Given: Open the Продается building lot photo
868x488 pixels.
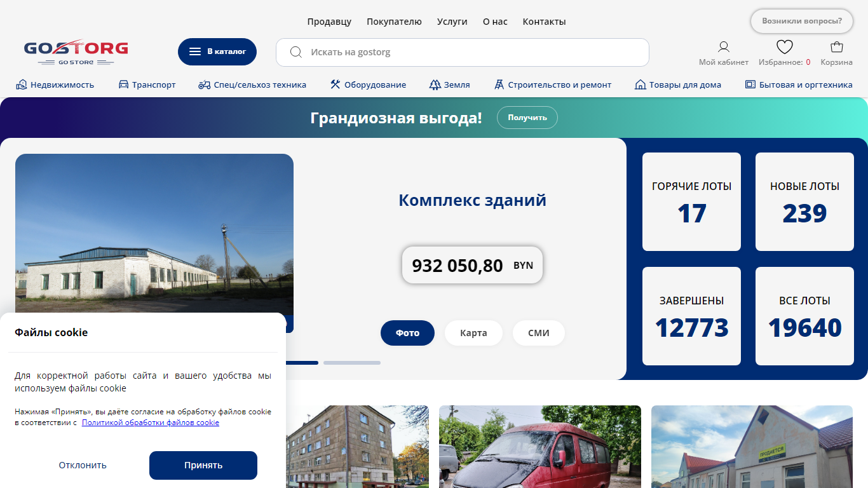Looking at the screenshot, I should [752, 447].
